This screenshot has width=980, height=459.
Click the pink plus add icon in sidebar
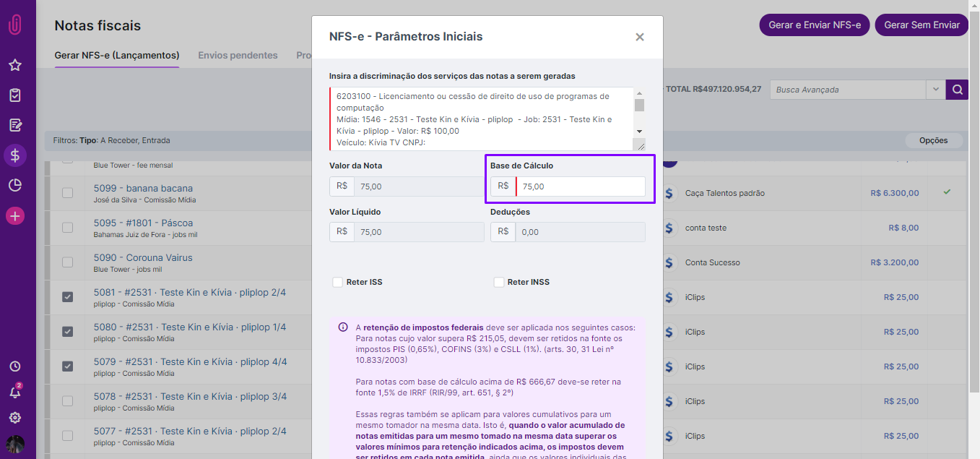click(x=14, y=215)
